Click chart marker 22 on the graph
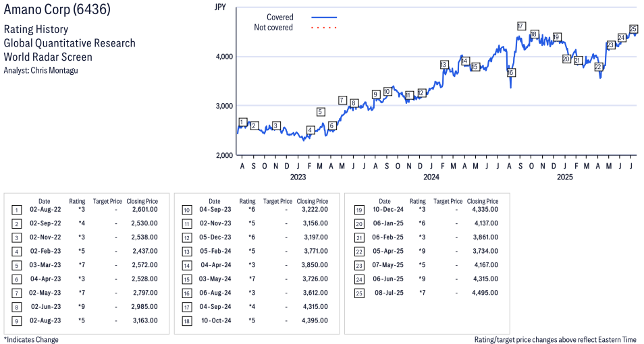The height and width of the screenshot is (344, 644). [598, 67]
